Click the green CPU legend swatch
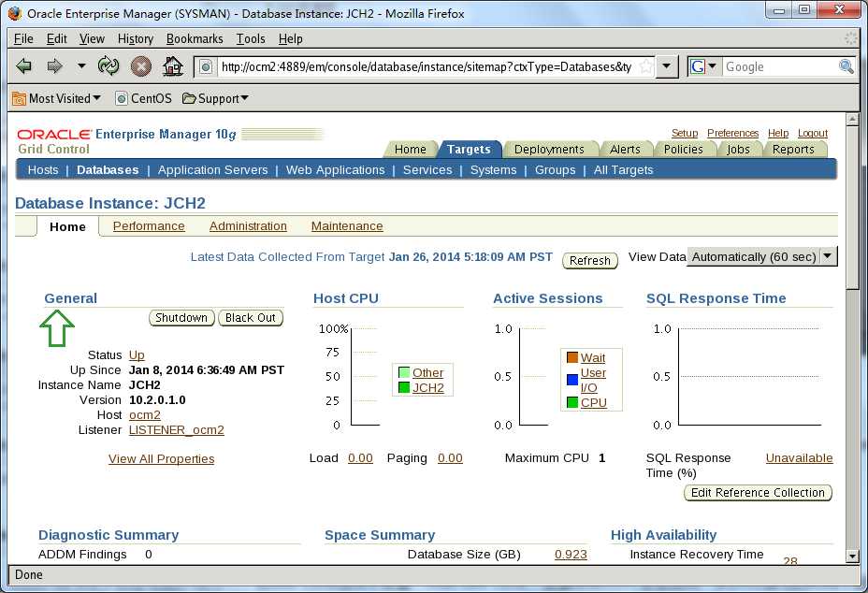This screenshot has width=868, height=593. [x=572, y=402]
